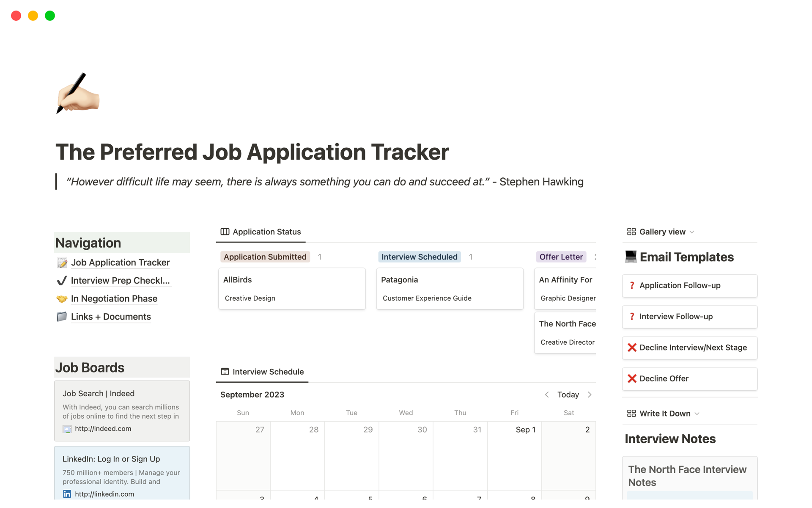812x508 pixels.
Task: Click the folder icon beside Links + Documents
Action: [x=62, y=317]
